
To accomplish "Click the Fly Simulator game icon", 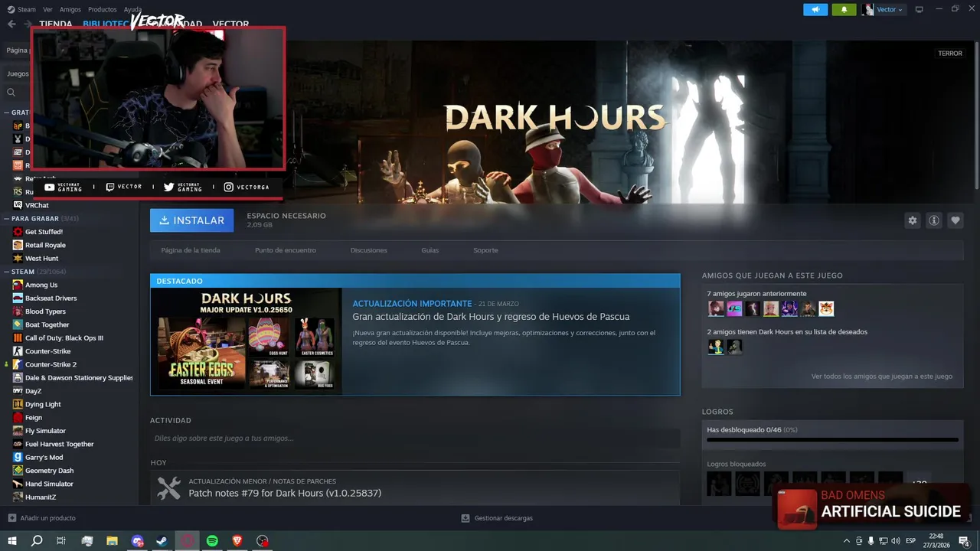I will [x=18, y=431].
